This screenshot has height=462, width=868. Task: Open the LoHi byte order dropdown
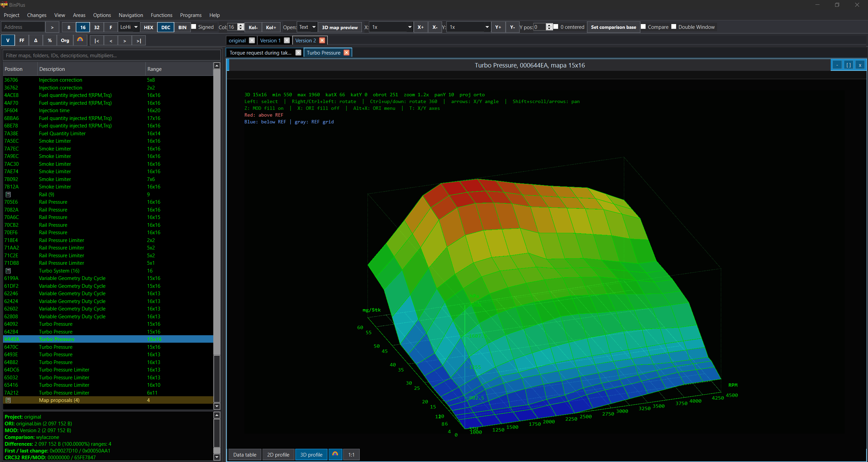(129, 27)
